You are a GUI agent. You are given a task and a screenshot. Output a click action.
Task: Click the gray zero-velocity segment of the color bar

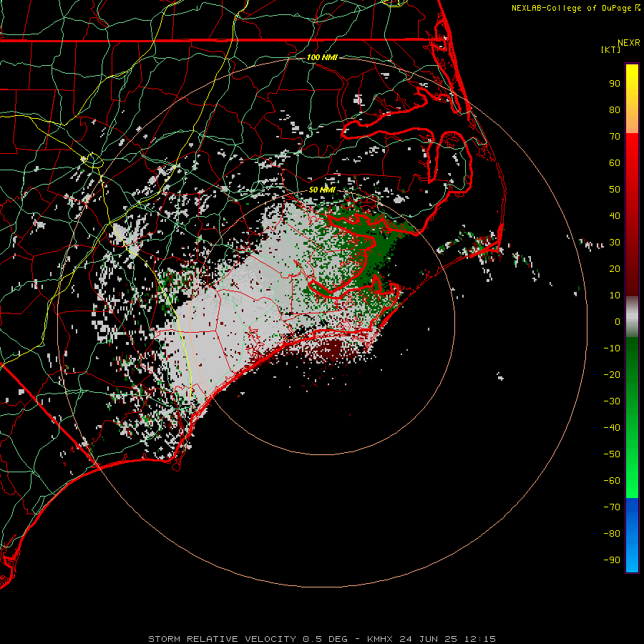point(632,317)
